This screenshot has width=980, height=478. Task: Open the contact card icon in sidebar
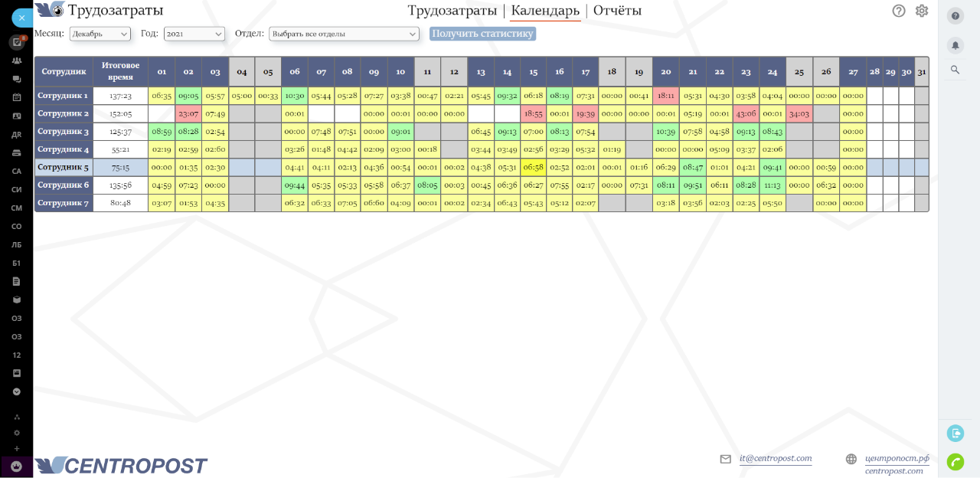pyautogui.click(x=17, y=116)
